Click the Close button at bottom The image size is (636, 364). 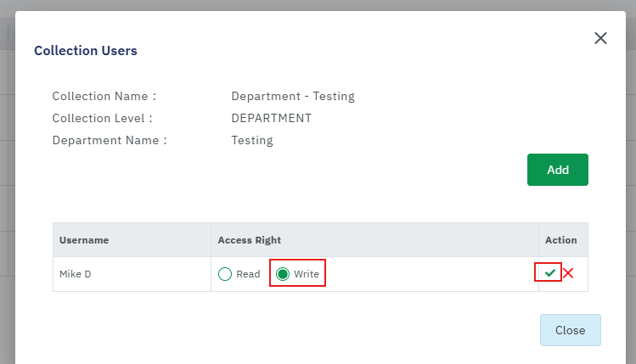coord(570,330)
